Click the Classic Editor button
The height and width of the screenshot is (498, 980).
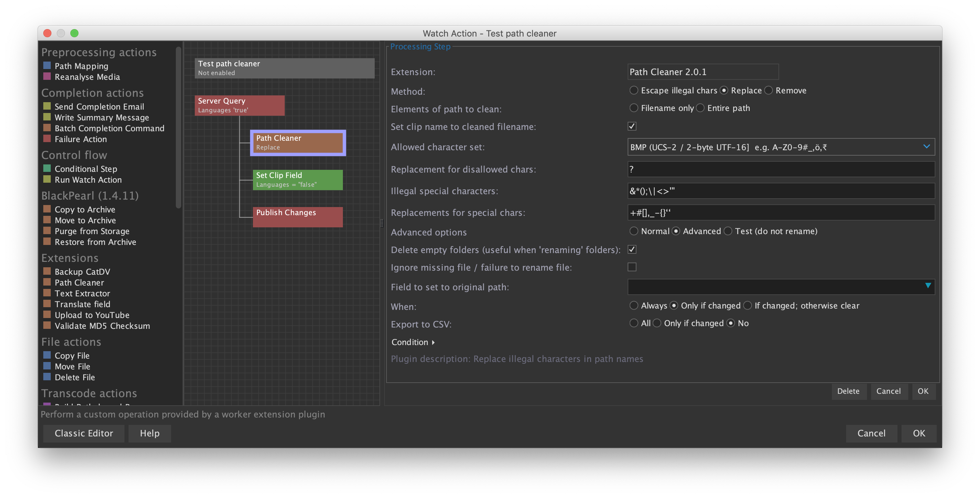(x=84, y=433)
